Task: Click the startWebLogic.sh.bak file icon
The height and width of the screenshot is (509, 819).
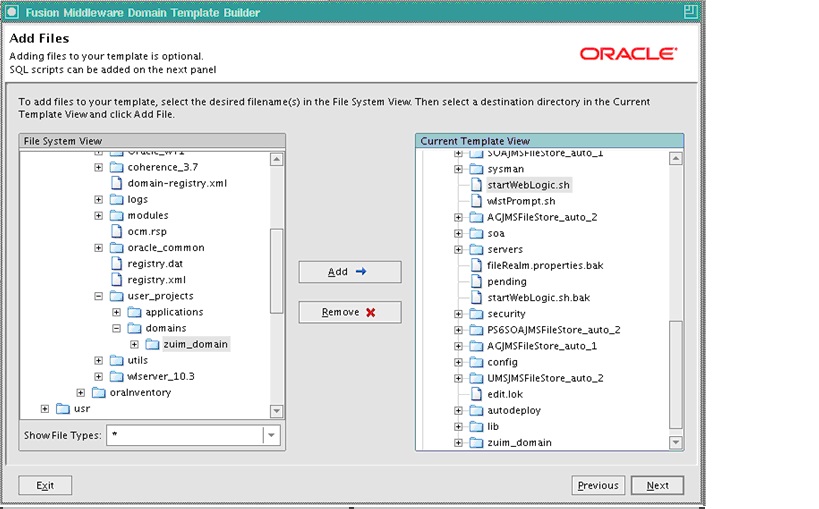Action: click(x=476, y=298)
